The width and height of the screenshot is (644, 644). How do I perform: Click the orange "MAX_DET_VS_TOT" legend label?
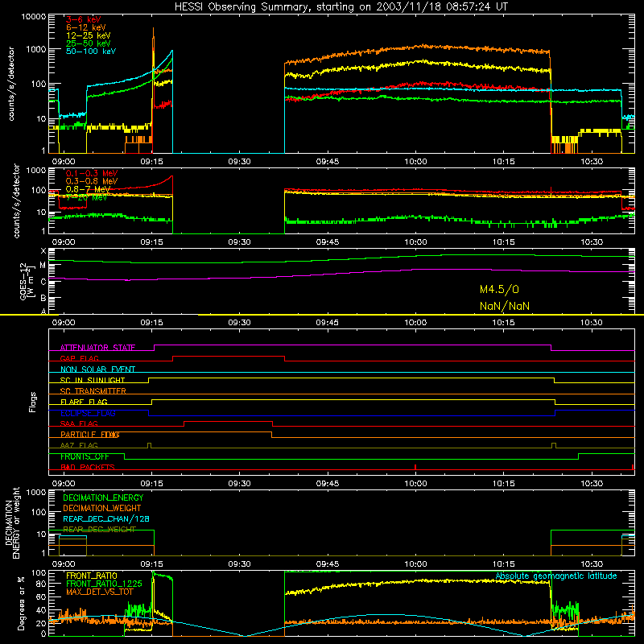99,592
